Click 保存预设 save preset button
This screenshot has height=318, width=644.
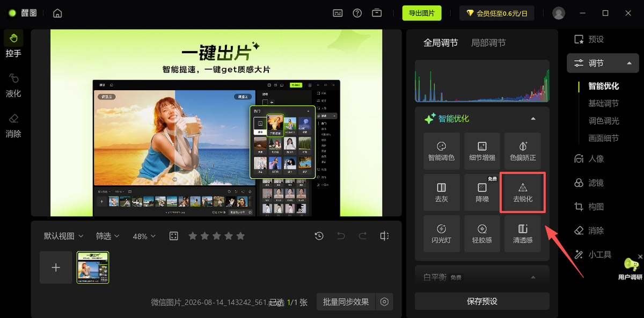click(482, 301)
